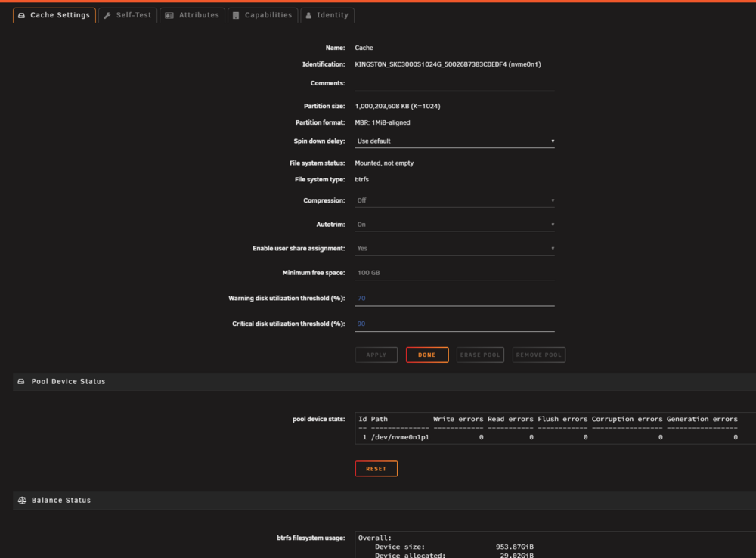Click the Erase Pool button
Image resolution: width=756 pixels, height=558 pixels.
coord(480,355)
